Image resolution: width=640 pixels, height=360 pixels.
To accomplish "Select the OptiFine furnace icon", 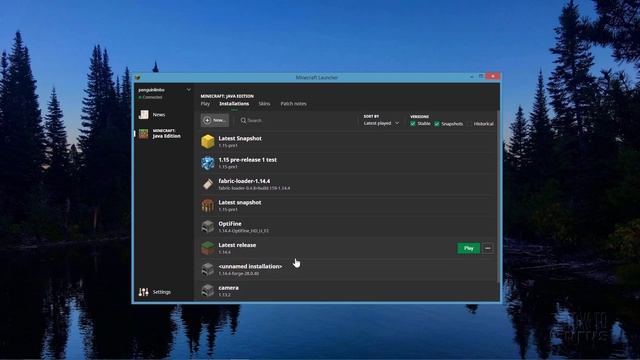I will (x=208, y=227).
